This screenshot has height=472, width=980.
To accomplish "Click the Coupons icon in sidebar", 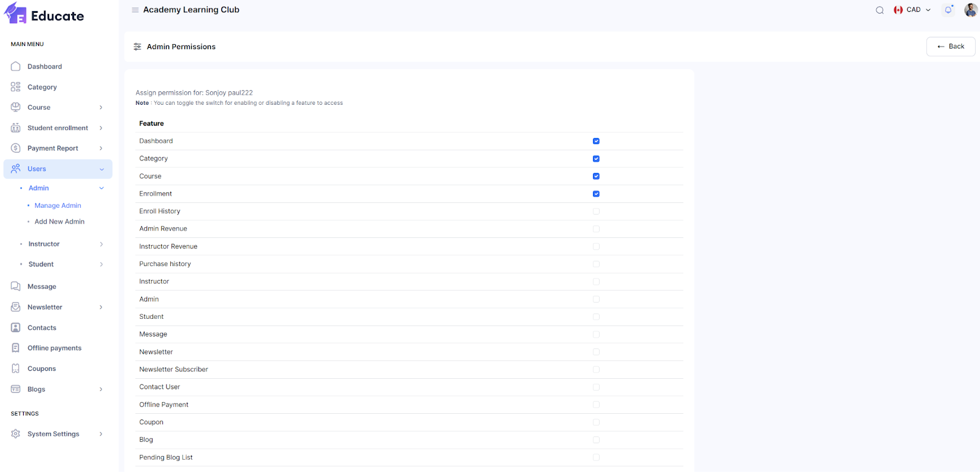I will (x=16, y=368).
